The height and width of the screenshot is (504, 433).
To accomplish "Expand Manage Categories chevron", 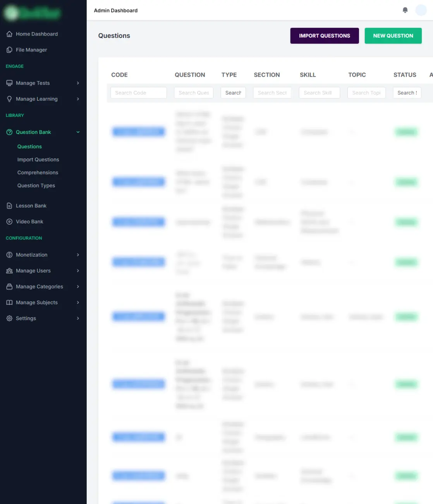I will tap(78, 287).
